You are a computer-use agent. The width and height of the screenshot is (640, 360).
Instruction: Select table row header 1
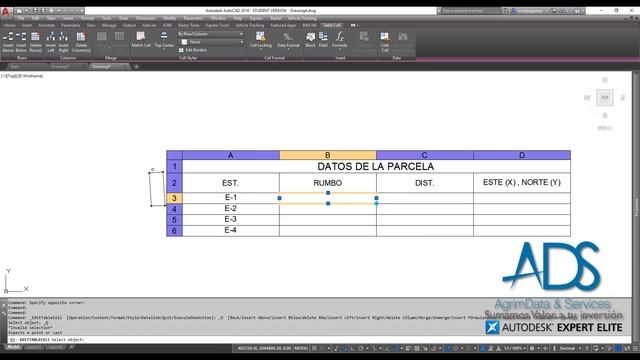(174, 166)
